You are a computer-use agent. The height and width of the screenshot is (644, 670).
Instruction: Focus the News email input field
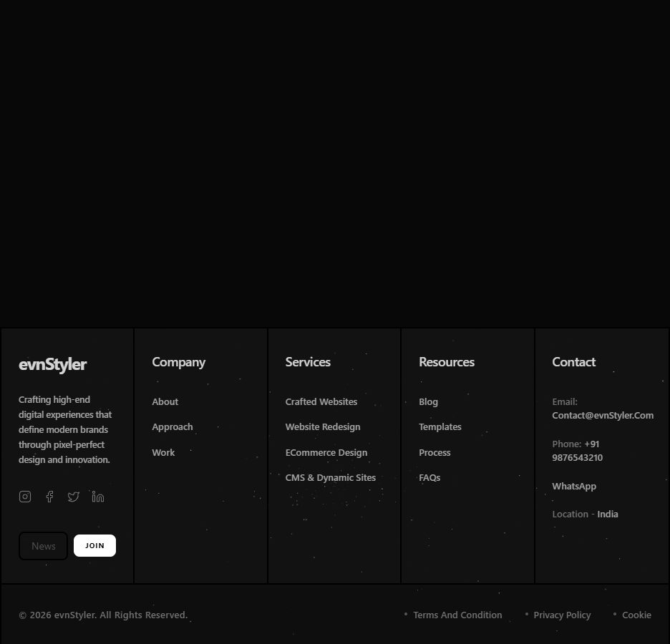[43, 546]
